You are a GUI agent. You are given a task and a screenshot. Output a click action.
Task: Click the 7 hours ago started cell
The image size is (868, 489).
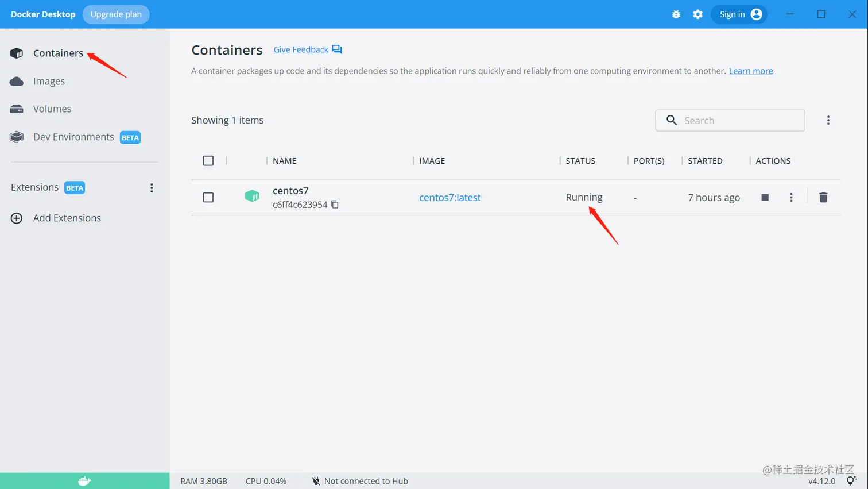pyautogui.click(x=714, y=198)
